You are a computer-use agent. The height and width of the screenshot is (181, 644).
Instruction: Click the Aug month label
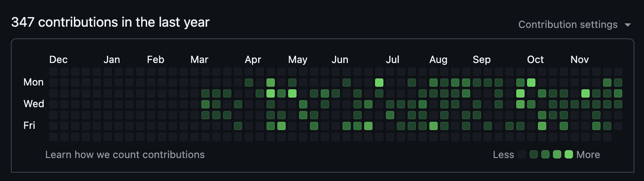(438, 60)
